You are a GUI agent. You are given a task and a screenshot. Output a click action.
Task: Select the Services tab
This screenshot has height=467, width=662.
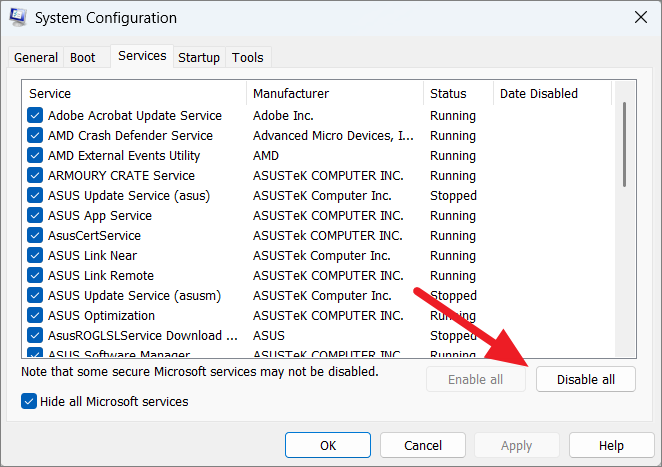pos(142,56)
